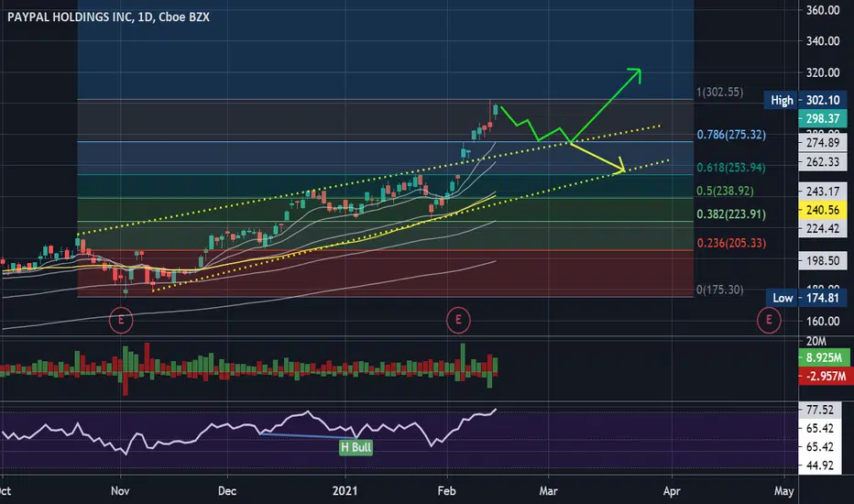Viewport: 854px width, 504px height.
Task: Click the yellow 240.56 price tag
Action: (x=823, y=210)
